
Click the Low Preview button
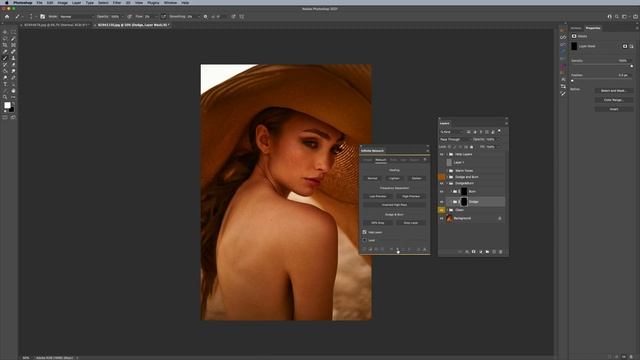point(378,196)
